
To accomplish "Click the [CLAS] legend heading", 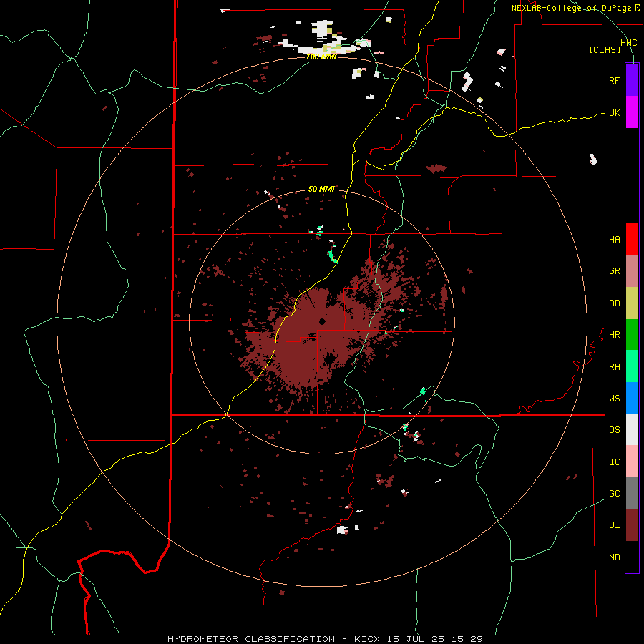I will pos(605,50).
